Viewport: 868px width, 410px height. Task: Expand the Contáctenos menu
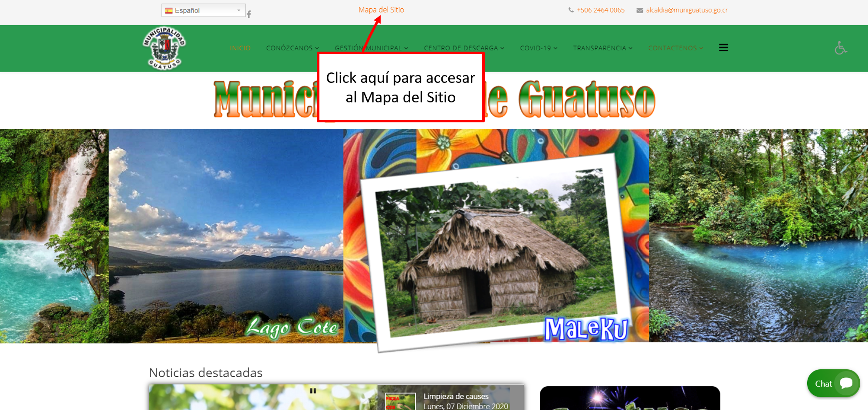coord(675,48)
